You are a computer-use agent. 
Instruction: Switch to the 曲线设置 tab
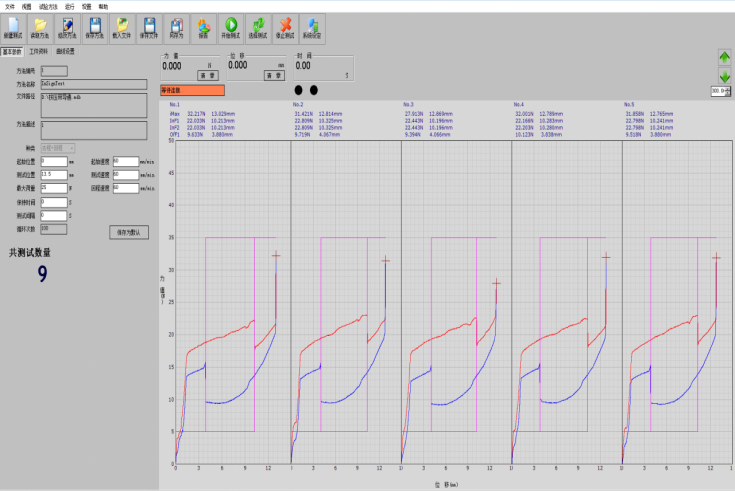click(65, 51)
